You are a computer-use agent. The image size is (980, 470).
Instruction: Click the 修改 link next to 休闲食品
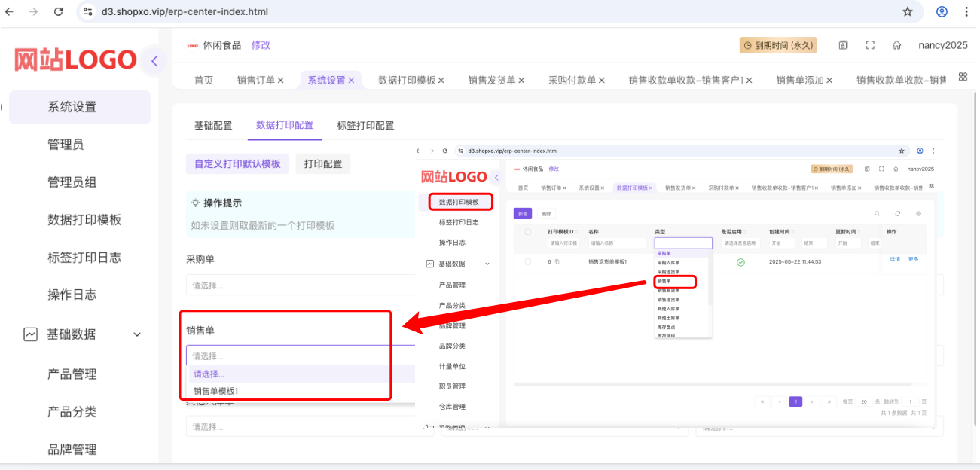pyautogui.click(x=261, y=45)
